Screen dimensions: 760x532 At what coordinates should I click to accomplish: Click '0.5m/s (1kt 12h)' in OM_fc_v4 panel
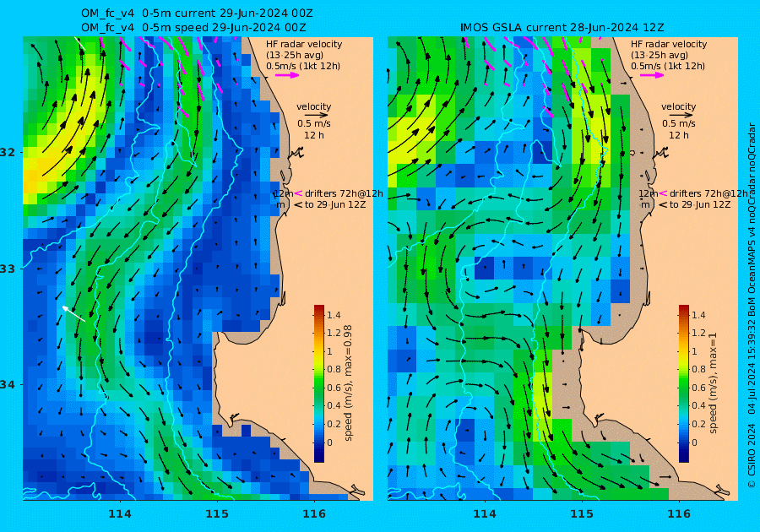(x=303, y=66)
